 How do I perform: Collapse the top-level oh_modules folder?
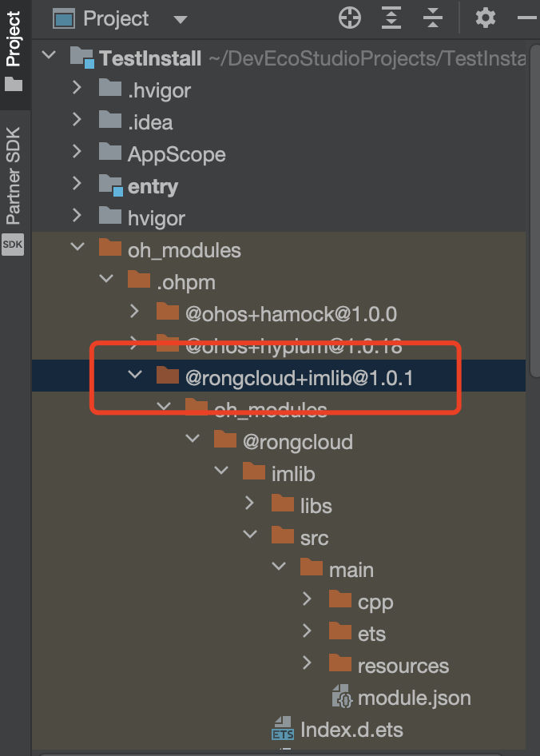[x=77, y=247]
